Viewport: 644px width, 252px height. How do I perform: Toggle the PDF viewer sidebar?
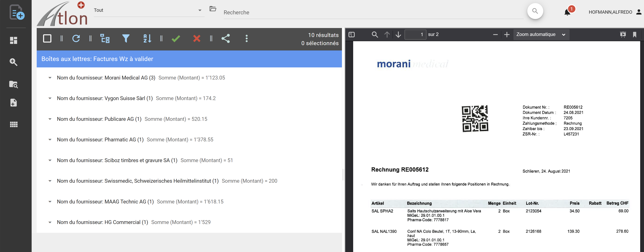(351, 34)
